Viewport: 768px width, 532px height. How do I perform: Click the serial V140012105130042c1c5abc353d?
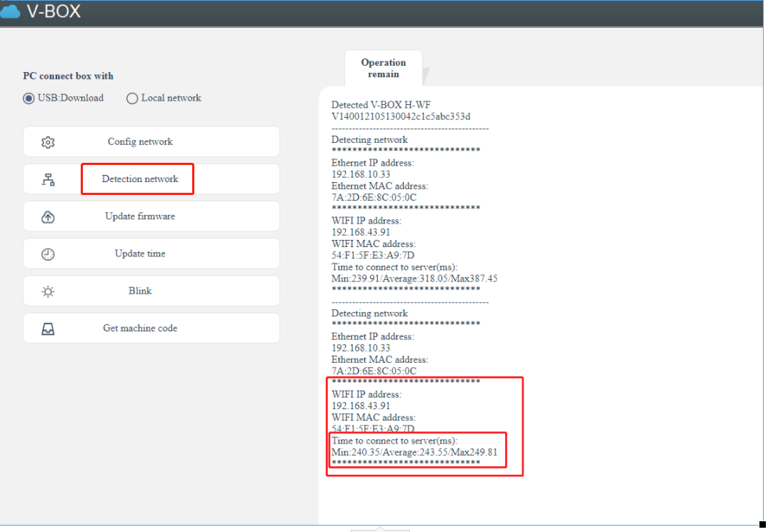pyautogui.click(x=401, y=116)
